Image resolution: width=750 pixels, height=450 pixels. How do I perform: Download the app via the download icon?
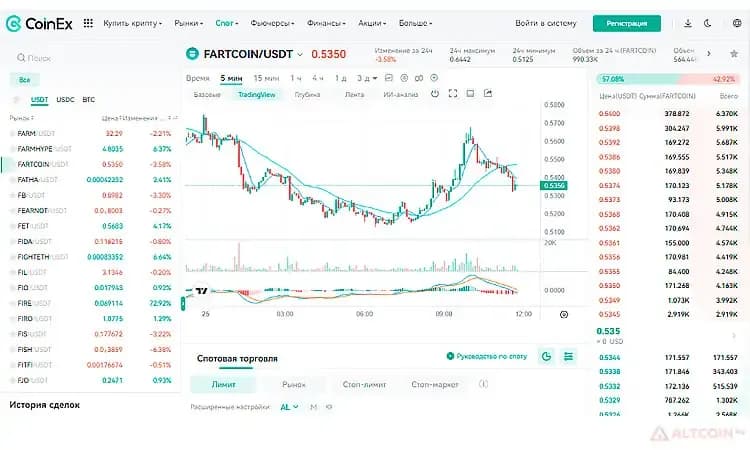688,23
